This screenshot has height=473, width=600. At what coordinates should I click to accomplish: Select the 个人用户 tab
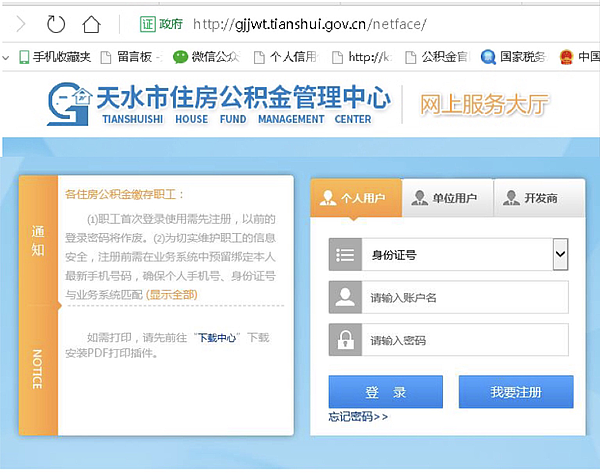356,197
